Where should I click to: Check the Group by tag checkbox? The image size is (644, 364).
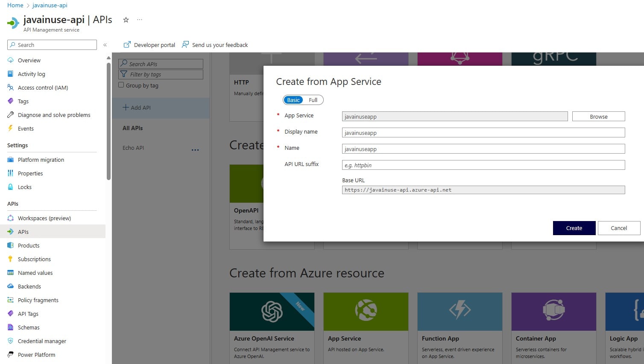point(121,85)
